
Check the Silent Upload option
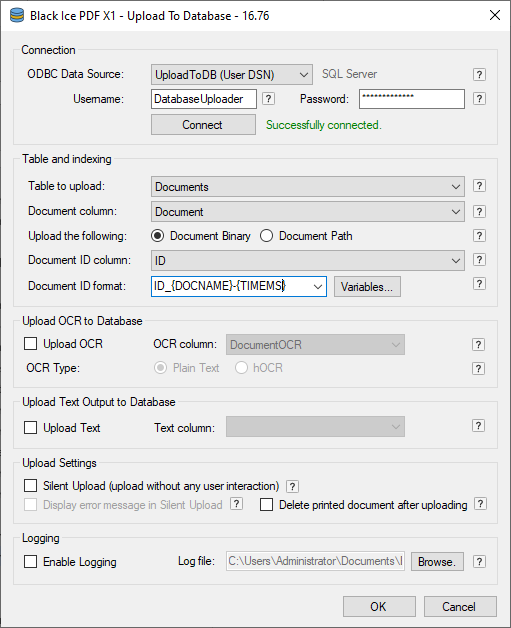pos(30,486)
